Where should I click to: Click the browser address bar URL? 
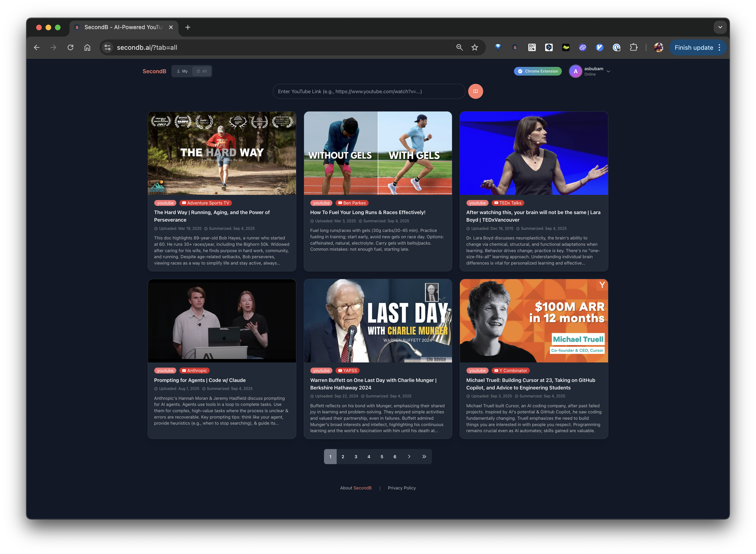coord(147,48)
